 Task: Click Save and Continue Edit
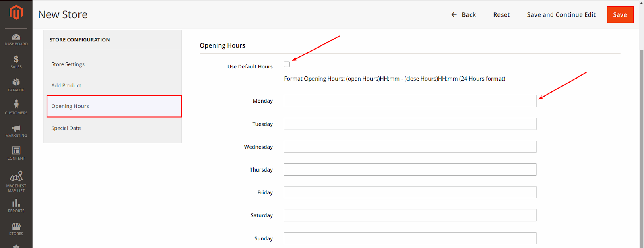click(561, 14)
